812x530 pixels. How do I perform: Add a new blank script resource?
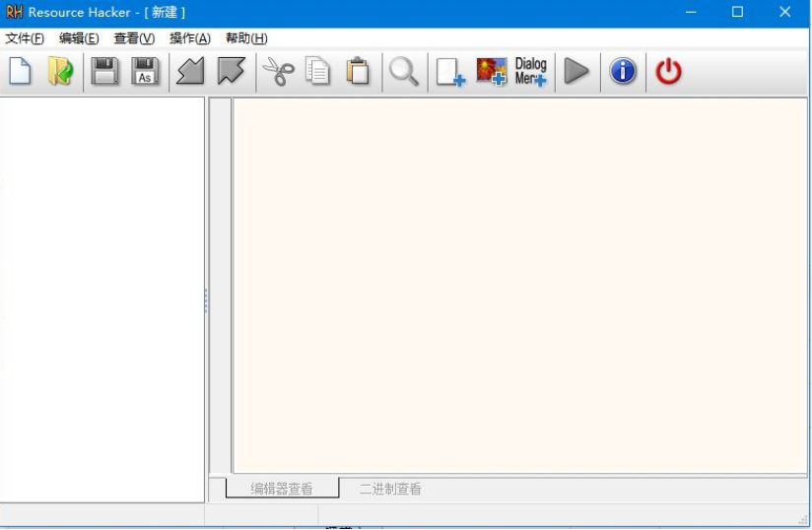point(450,72)
